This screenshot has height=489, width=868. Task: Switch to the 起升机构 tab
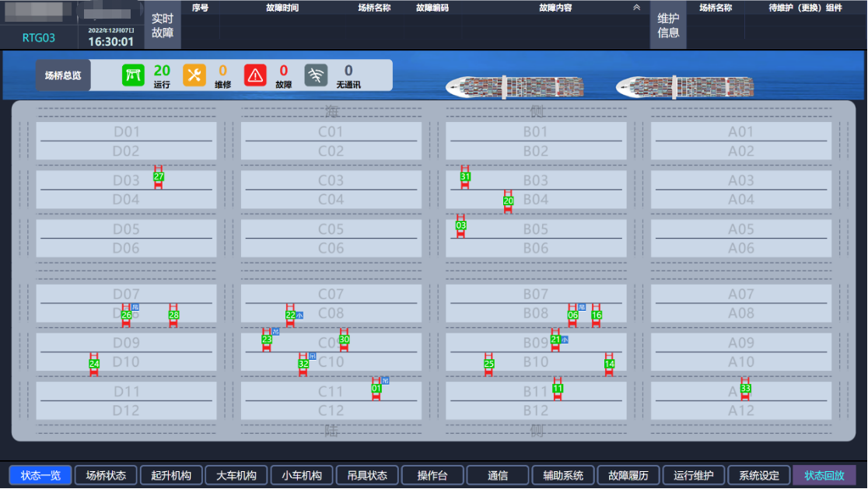pyautogui.click(x=171, y=475)
